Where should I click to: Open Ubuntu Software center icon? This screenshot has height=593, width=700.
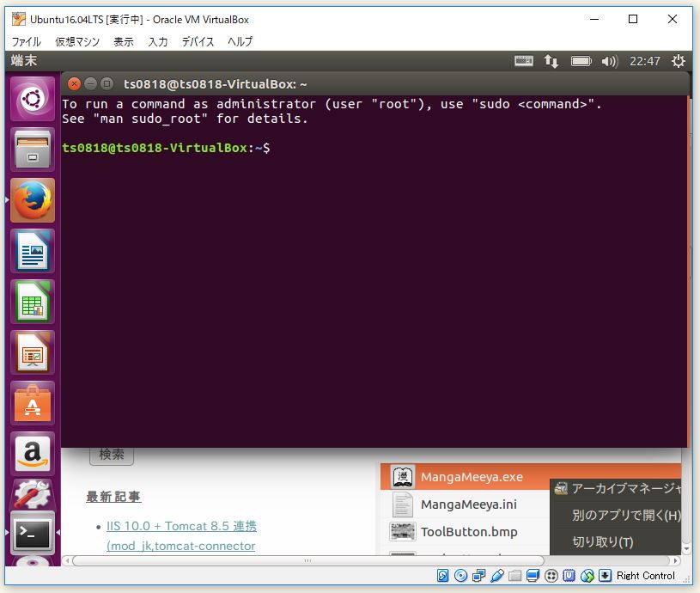(x=33, y=403)
